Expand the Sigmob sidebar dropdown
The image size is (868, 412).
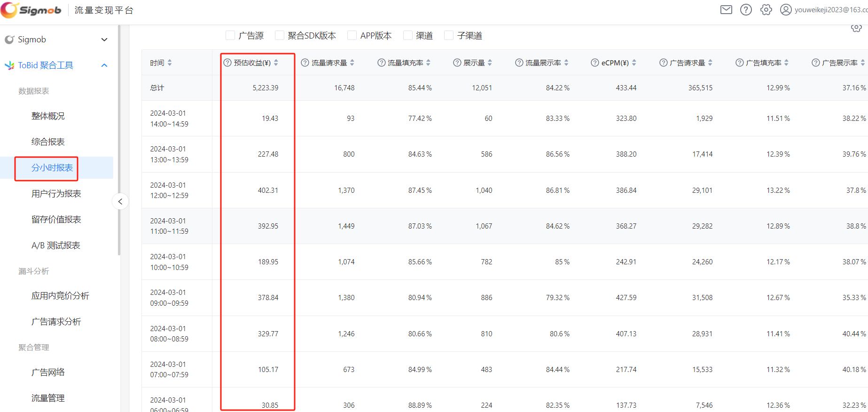click(104, 40)
